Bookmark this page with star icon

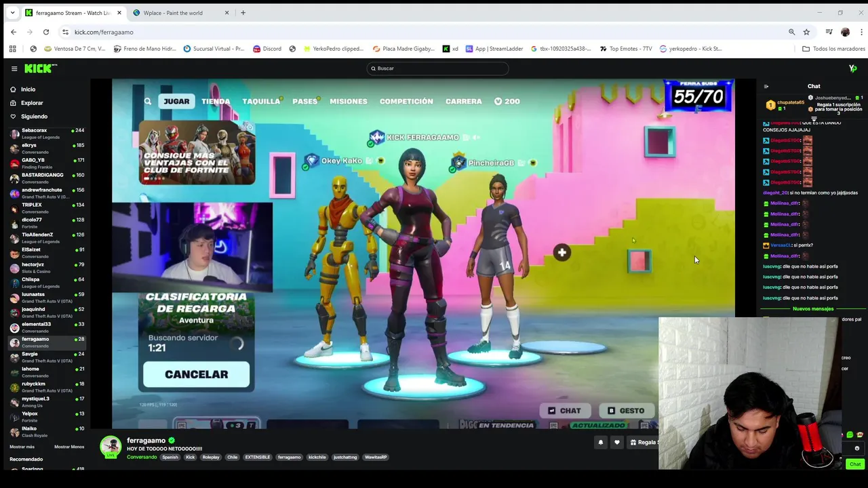[806, 32]
